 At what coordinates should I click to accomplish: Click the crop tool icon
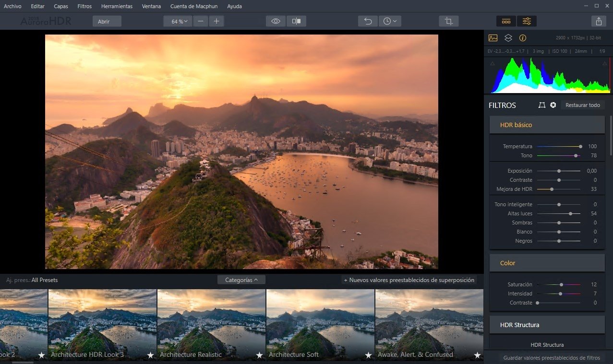(x=448, y=21)
